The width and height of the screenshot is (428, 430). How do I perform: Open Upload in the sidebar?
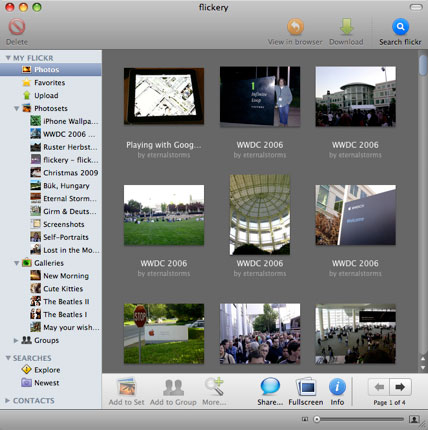(x=51, y=96)
